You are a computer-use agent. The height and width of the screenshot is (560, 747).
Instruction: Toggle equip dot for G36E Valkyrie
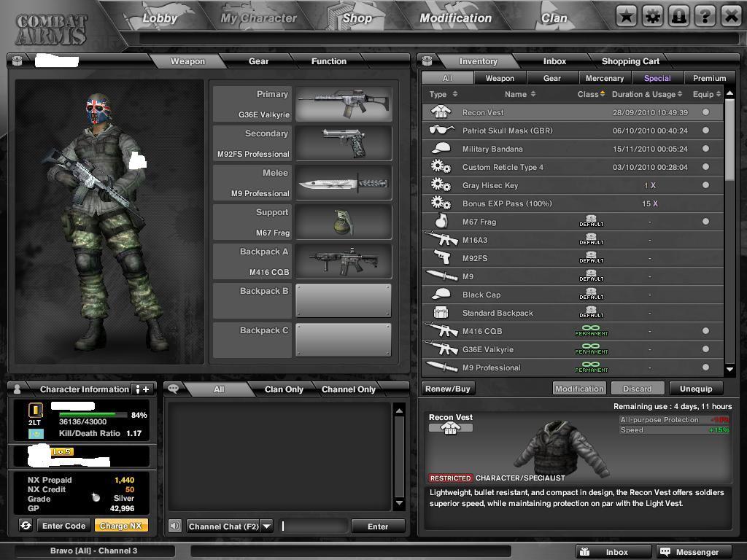705,349
